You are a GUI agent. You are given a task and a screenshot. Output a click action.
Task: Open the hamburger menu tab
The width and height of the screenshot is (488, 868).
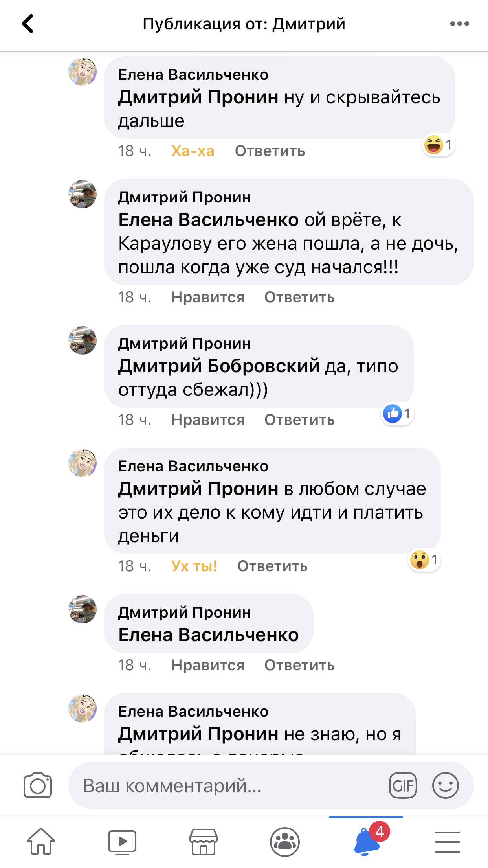[x=448, y=842]
